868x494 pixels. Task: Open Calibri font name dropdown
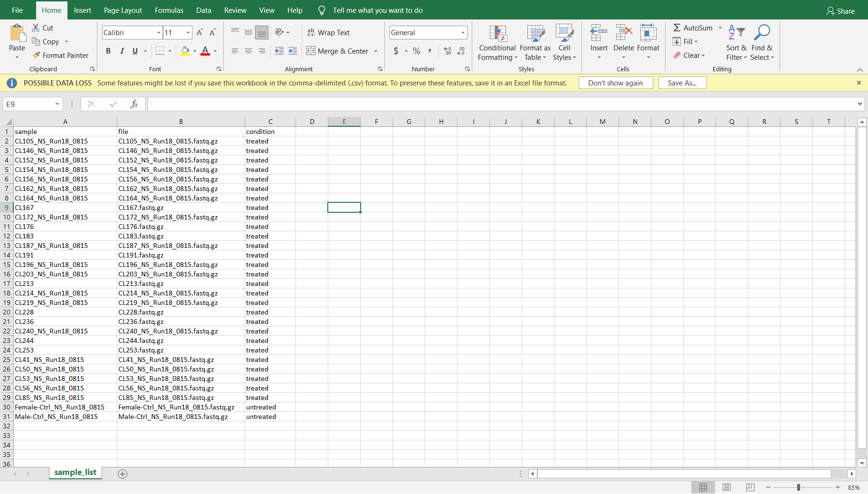coord(159,32)
